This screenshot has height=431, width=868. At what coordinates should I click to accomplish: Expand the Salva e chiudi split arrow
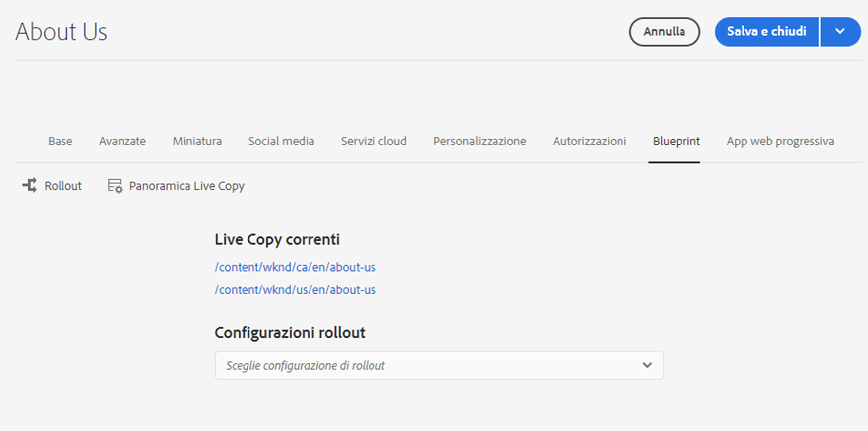[x=840, y=32]
